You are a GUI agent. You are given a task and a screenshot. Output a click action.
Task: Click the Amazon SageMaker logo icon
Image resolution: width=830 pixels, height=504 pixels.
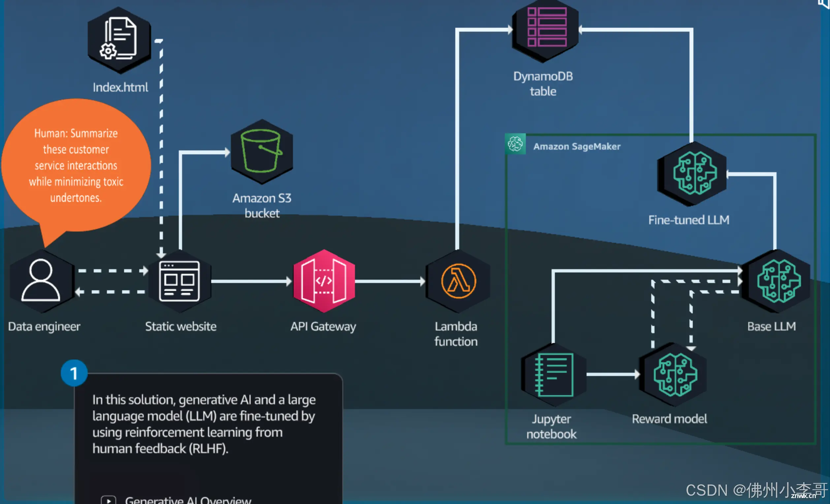pyautogui.click(x=515, y=144)
